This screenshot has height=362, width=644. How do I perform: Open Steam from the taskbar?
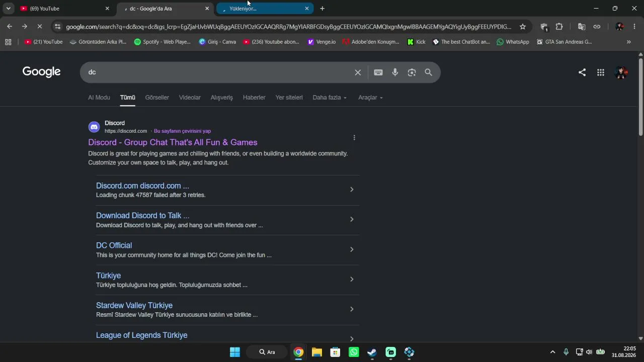coord(372,352)
